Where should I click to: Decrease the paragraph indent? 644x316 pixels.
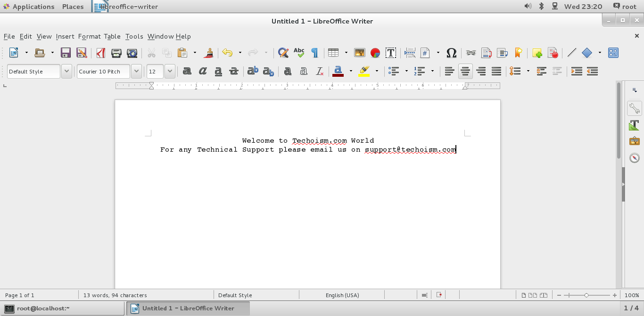pyautogui.click(x=593, y=71)
